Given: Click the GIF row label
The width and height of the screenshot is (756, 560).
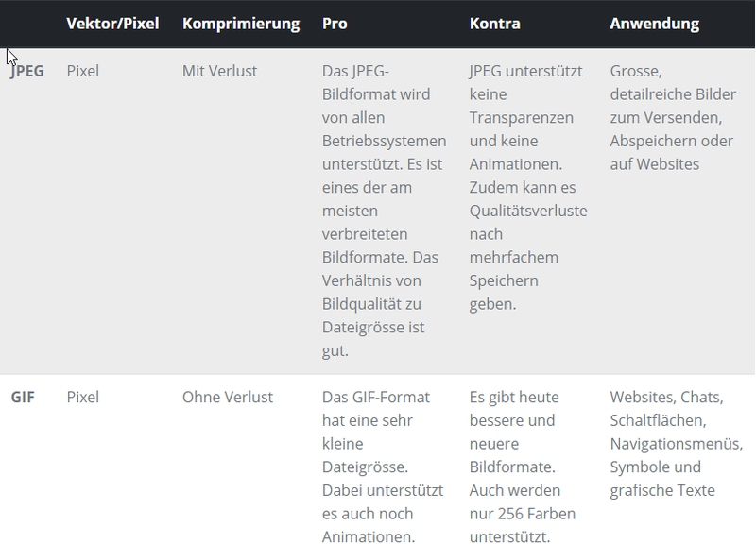Looking at the screenshot, I should (23, 397).
